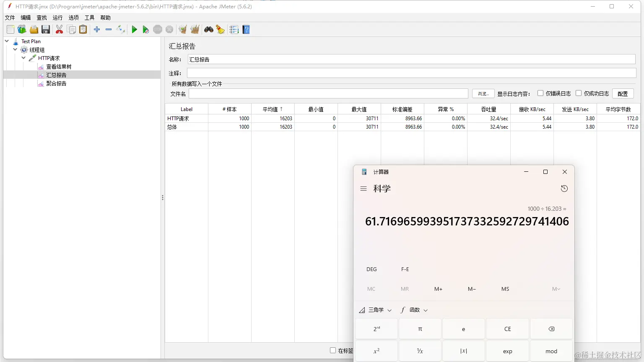Select the HTTP请求 sampler in the tree
The image size is (644, 362).
tap(49, 58)
